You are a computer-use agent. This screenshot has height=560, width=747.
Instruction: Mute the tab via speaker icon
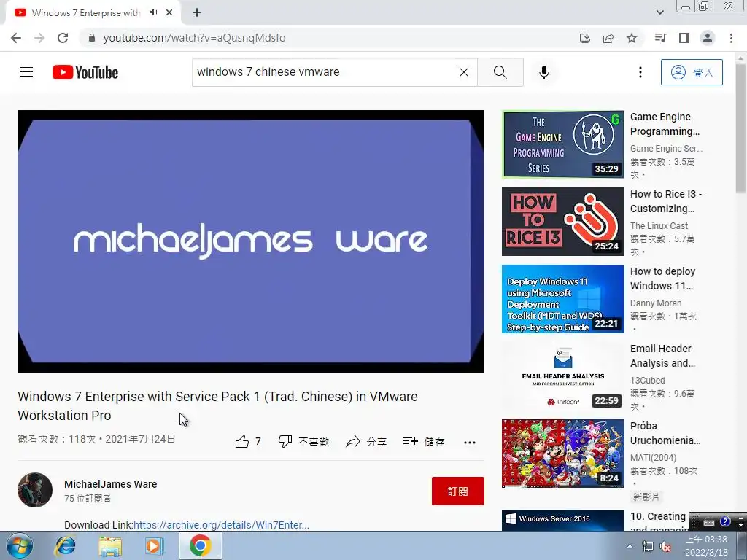(153, 12)
